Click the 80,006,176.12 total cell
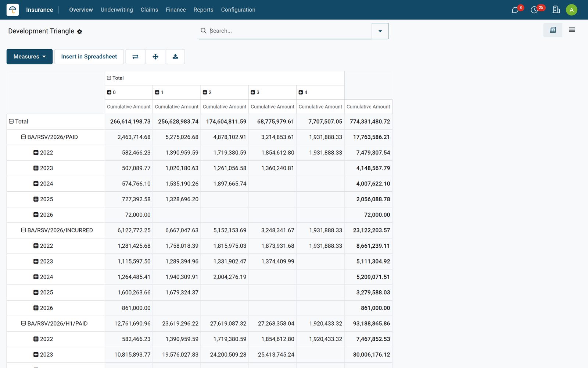Image resolution: width=588 pixels, height=368 pixels. click(x=369, y=355)
